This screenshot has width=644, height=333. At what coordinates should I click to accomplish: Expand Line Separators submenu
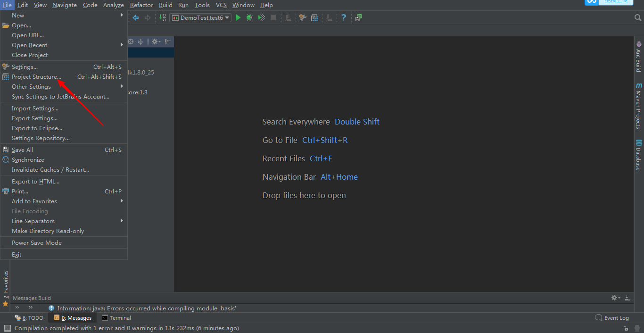tap(64, 221)
